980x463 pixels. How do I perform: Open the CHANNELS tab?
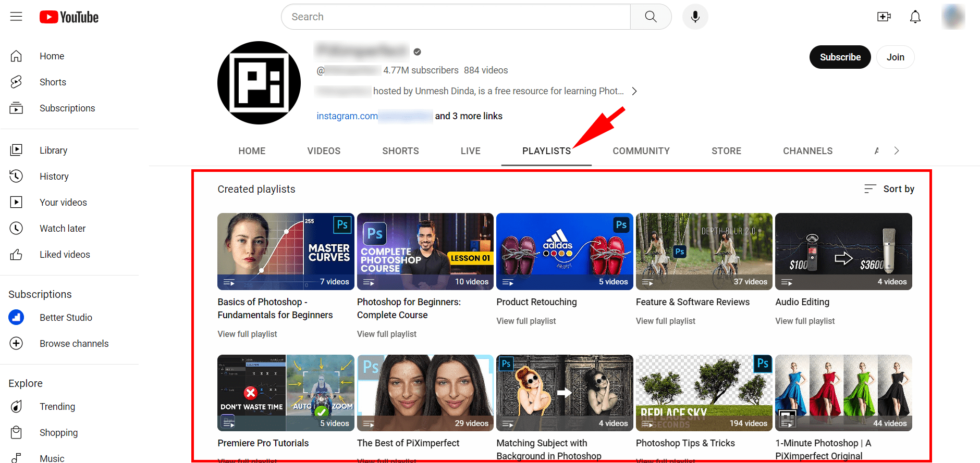click(807, 151)
